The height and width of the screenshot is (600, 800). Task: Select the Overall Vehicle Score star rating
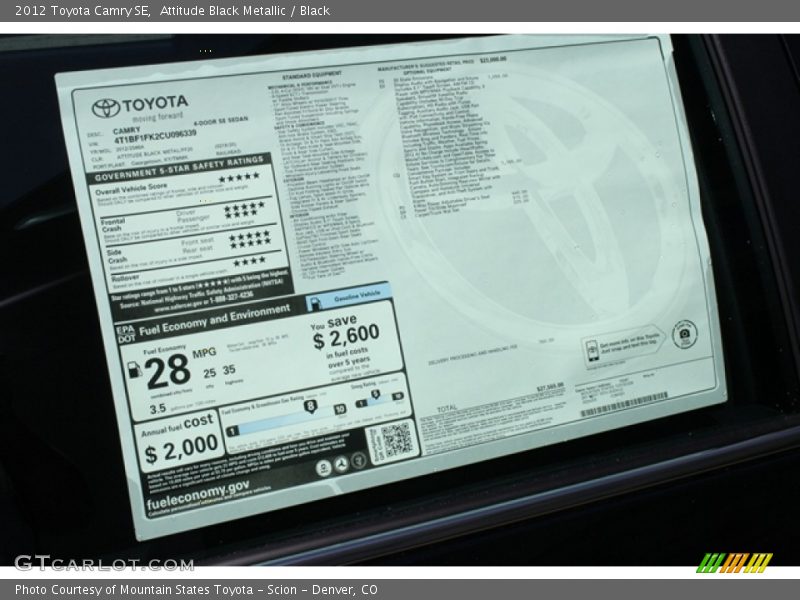pos(239,178)
